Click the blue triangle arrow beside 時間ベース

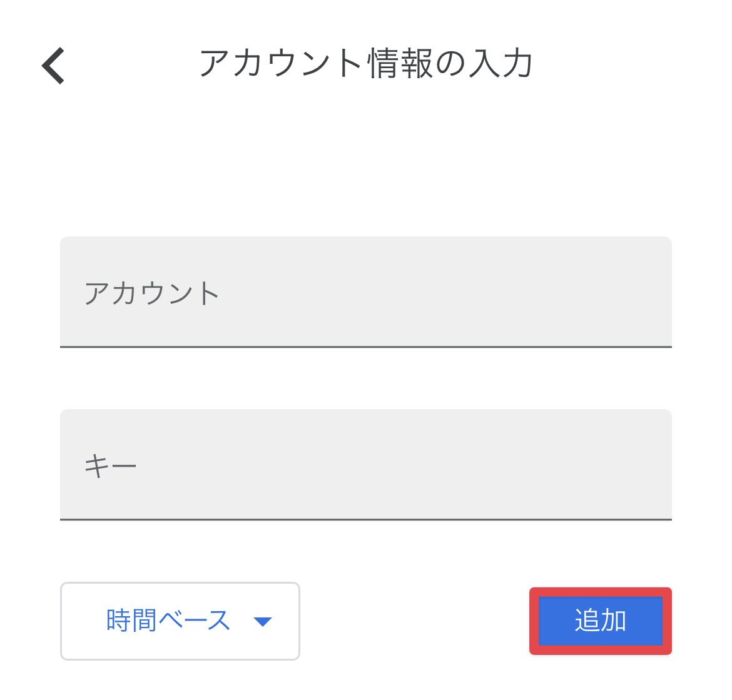click(x=262, y=622)
